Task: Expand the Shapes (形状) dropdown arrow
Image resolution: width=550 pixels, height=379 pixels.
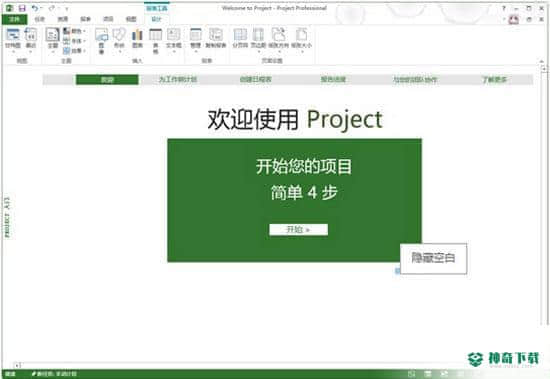Action: (119, 52)
